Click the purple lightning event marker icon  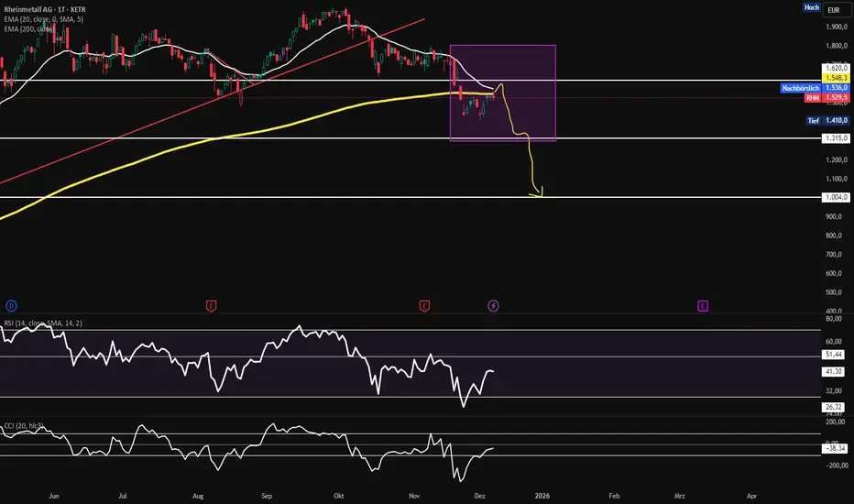tap(493, 306)
